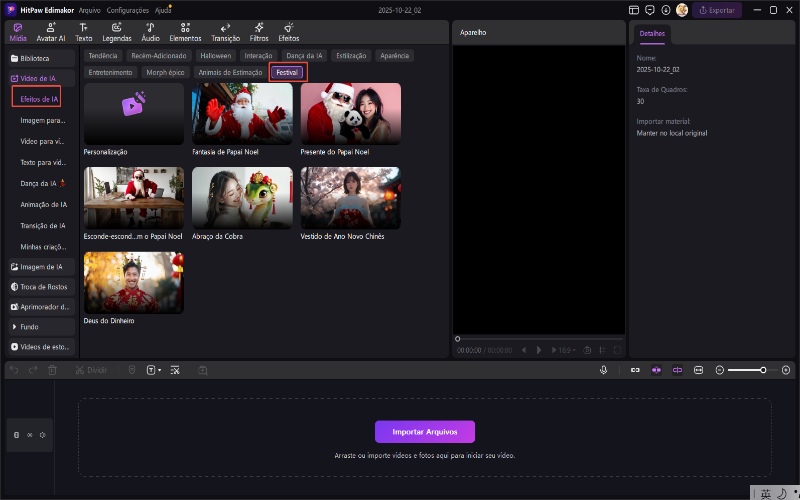The height and width of the screenshot is (500, 800).
Task: Click the Exportar button
Action: pos(717,10)
